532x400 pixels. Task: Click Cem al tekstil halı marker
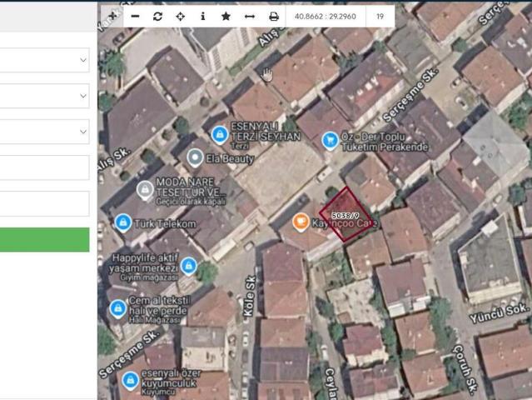coord(118,308)
